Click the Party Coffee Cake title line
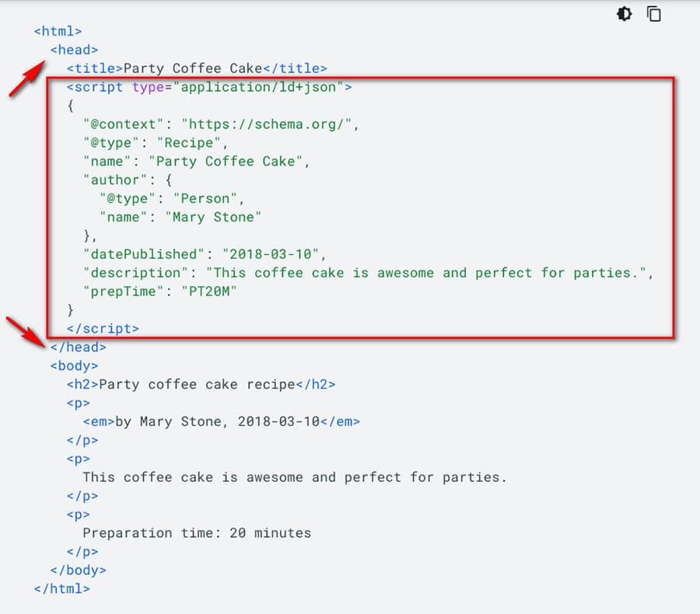Image resolution: width=700 pixels, height=614 pixels. [197, 68]
